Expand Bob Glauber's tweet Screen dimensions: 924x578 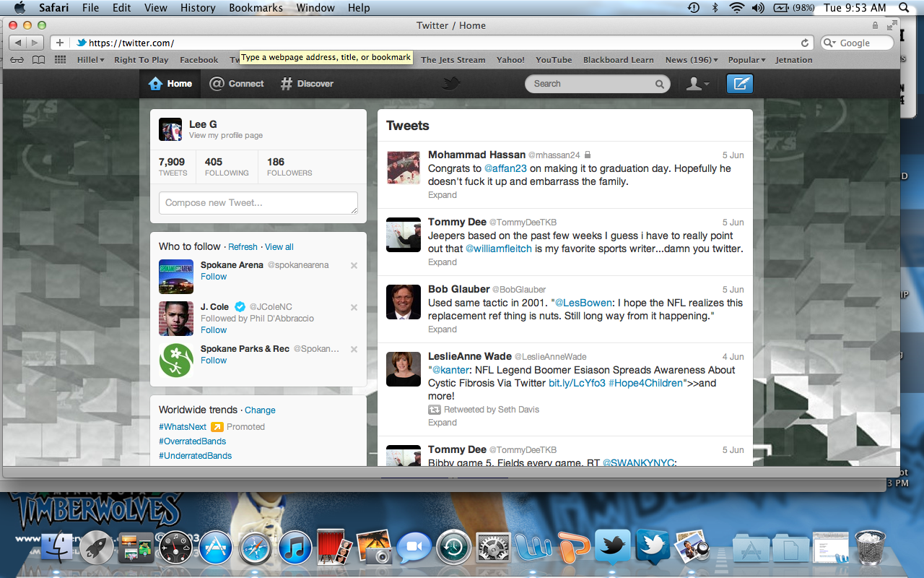443,329
